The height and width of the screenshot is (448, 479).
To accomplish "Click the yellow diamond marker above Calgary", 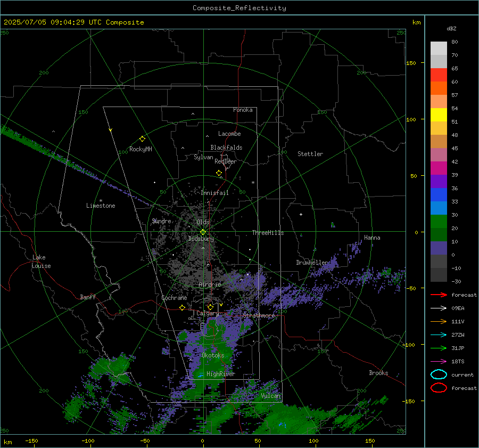I will tap(210, 307).
